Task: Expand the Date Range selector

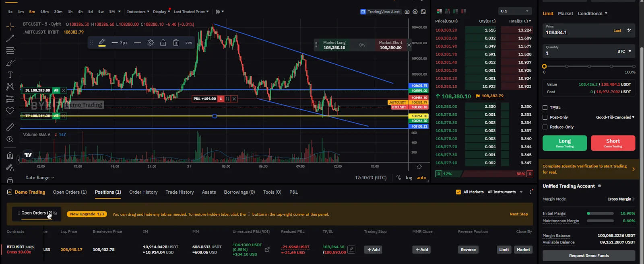Action: tap(39, 178)
